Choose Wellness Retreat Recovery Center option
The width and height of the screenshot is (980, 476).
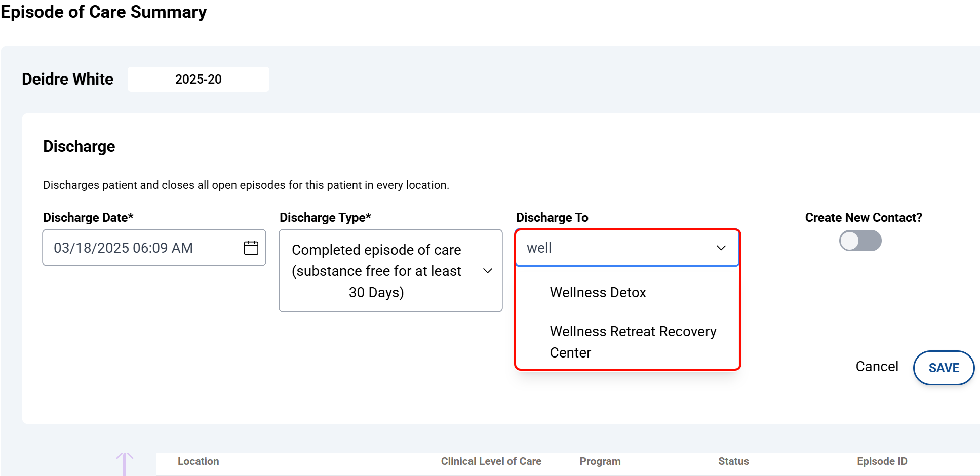(633, 342)
